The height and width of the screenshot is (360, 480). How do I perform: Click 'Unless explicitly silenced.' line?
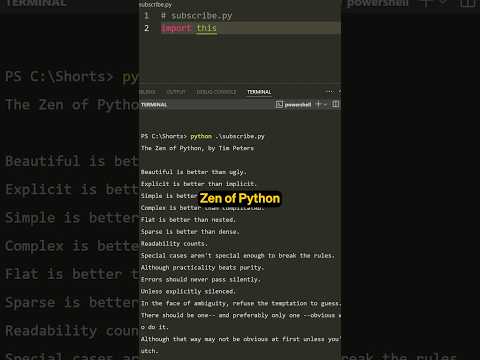(x=188, y=291)
